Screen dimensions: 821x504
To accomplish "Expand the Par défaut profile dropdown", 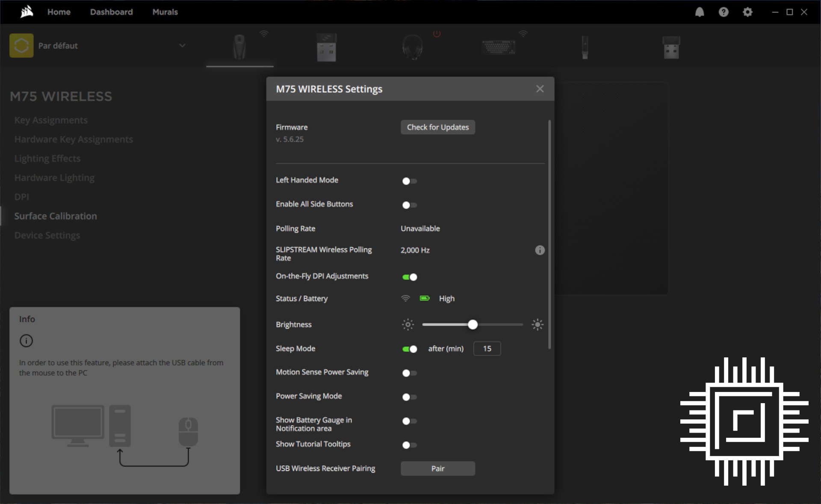I will 182,45.
